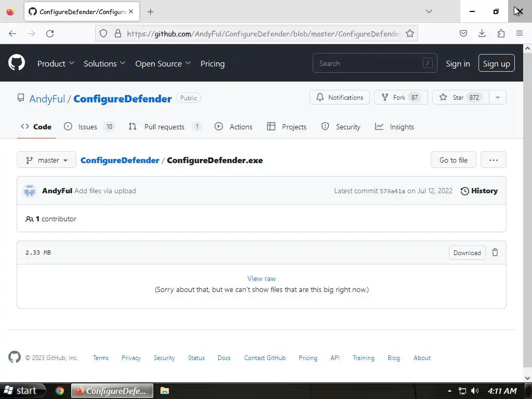Open three-dot more options button

[x=494, y=160]
